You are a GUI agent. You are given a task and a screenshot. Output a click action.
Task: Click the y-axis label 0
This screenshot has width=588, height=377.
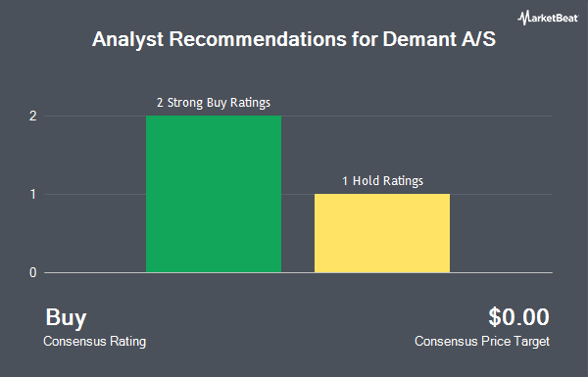pyautogui.click(x=33, y=273)
